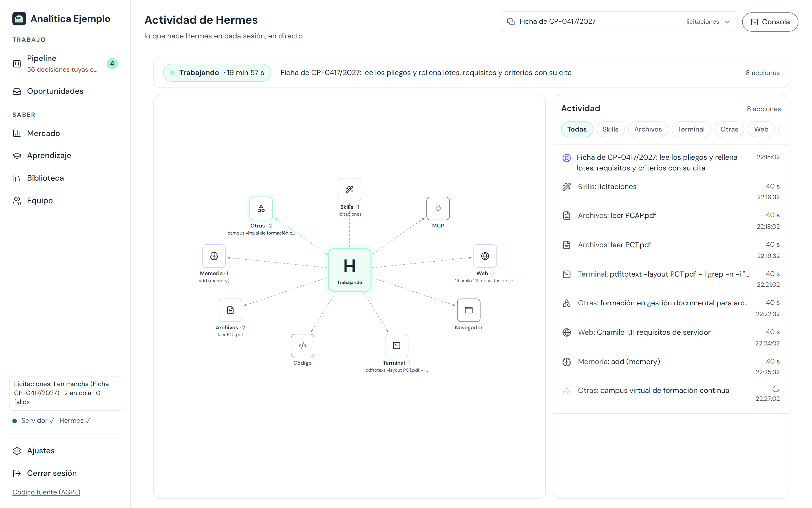The image size is (812, 508).
Task: Click the central Hermes H node
Action: (349, 270)
